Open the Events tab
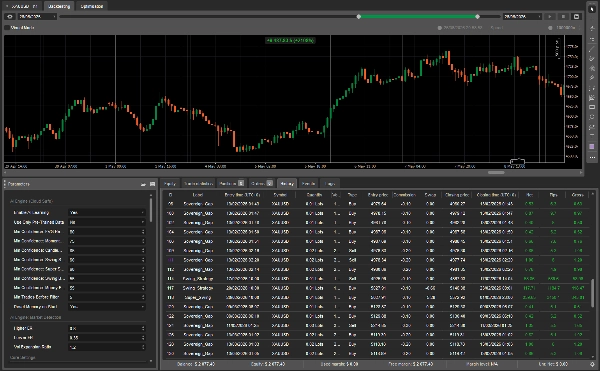This screenshot has width=600, height=371. coord(308,184)
